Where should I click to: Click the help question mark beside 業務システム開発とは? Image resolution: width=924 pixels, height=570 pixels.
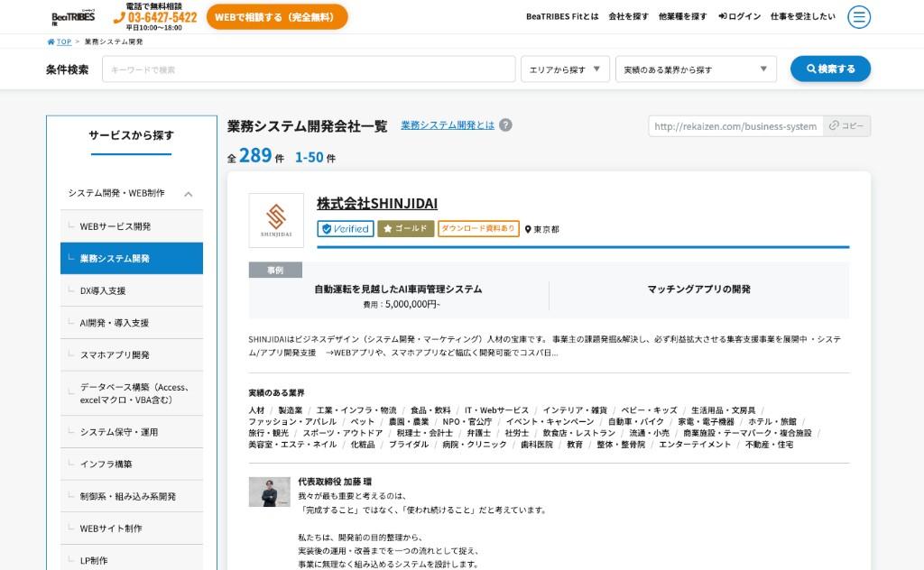click(x=505, y=125)
